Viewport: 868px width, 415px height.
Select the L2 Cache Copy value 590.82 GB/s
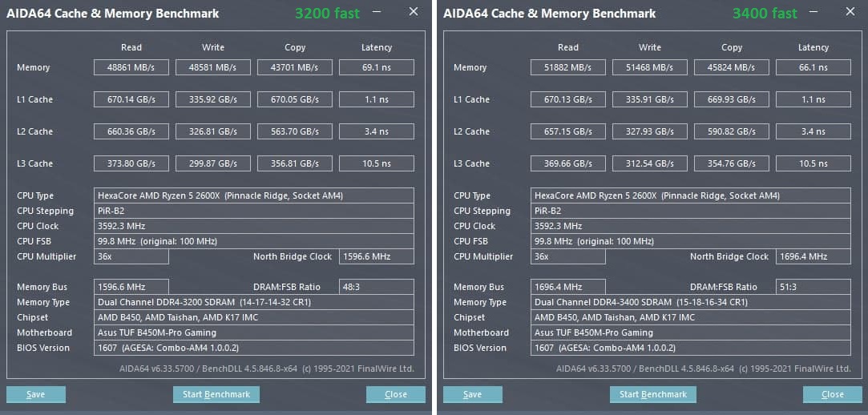pyautogui.click(x=732, y=131)
